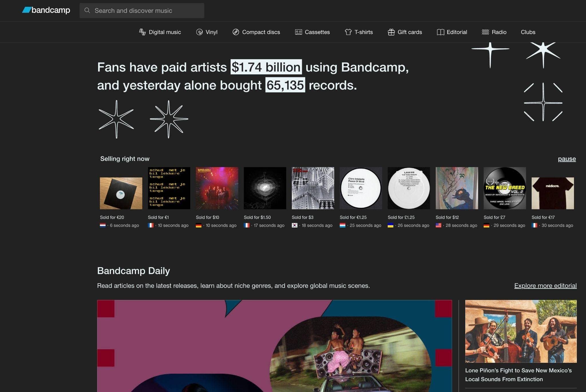The width and height of the screenshot is (586, 392).
Task: Focus the Search and discover music field
Action: 142,11
